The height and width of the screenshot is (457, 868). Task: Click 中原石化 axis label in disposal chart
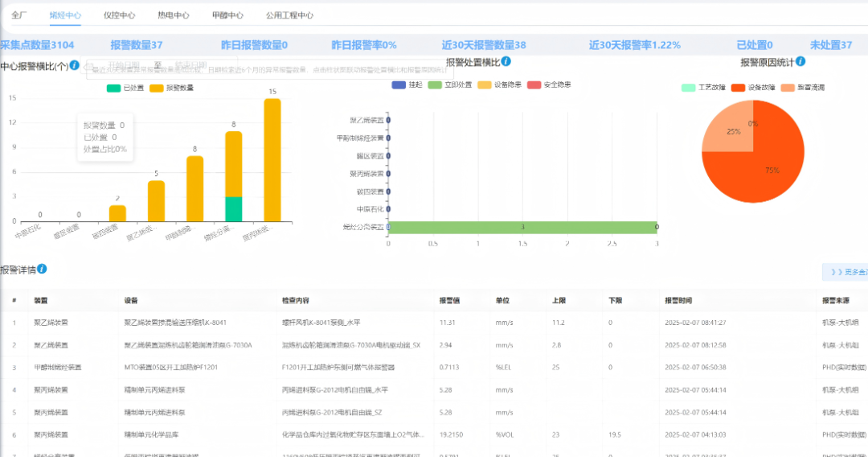[371, 209]
